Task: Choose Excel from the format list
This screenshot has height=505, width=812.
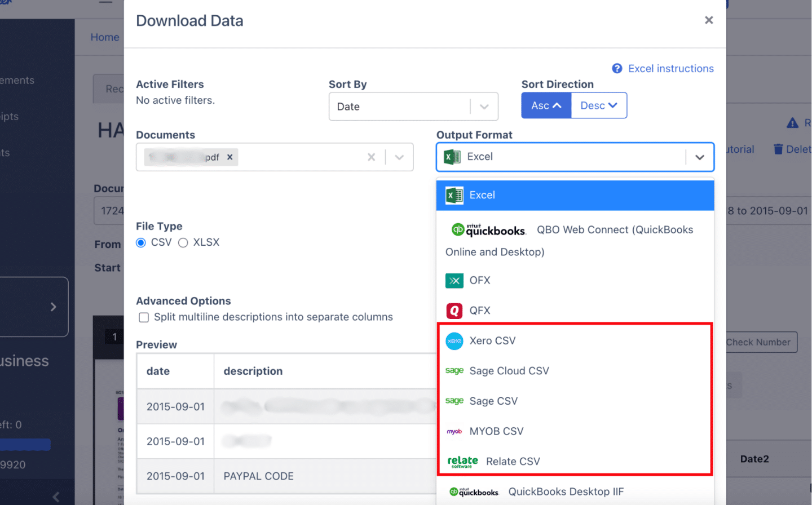Action: click(x=575, y=195)
